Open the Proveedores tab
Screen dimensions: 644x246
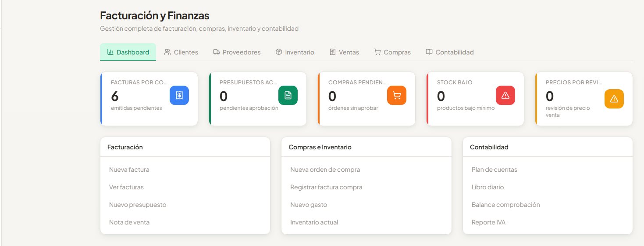(x=237, y=52)
